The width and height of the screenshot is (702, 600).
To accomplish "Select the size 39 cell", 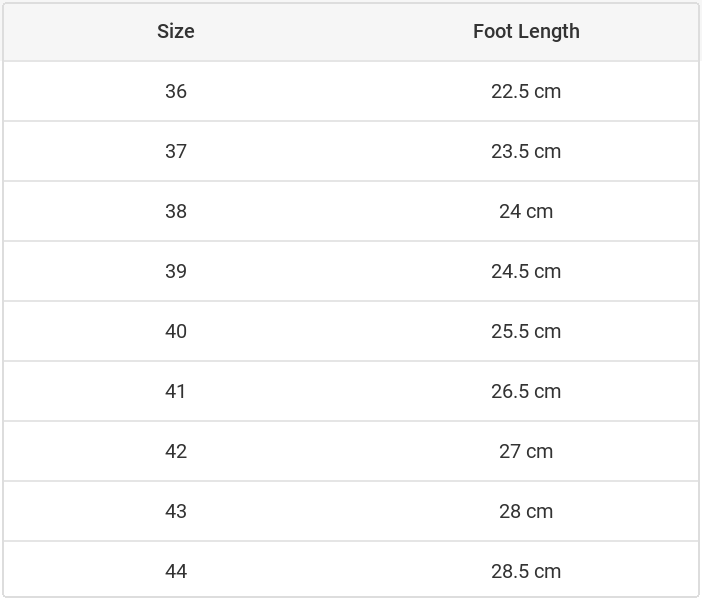I will [176, 271].
